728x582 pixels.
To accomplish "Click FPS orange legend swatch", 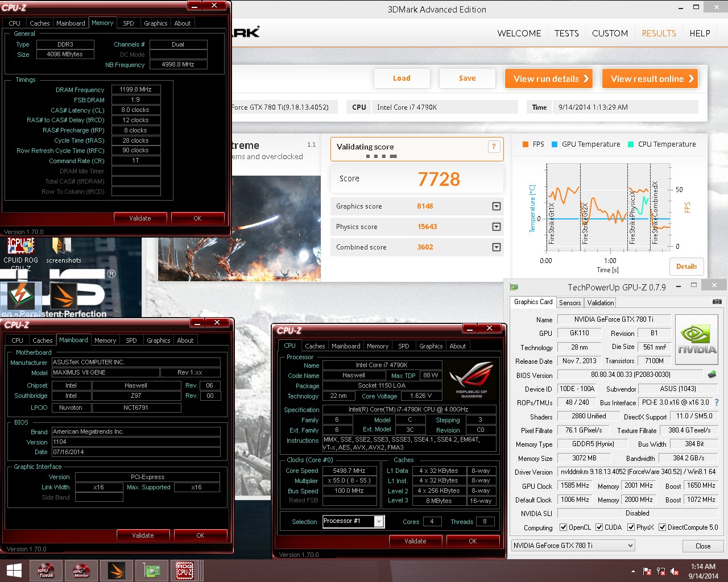I will pos(526,144).
